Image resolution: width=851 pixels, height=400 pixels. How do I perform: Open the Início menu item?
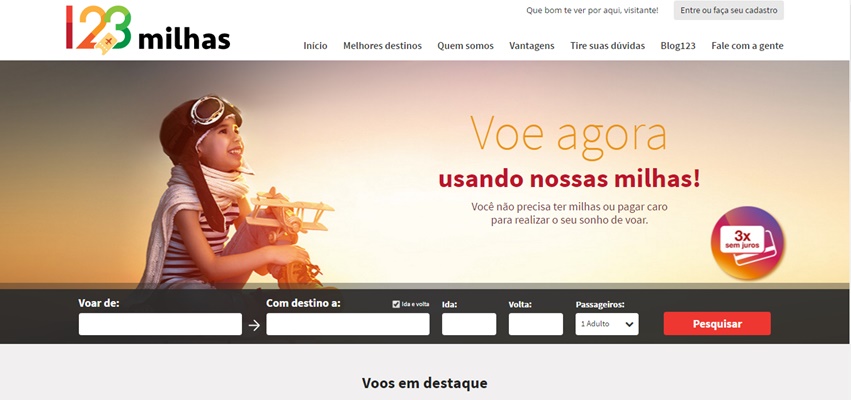(x=315, y=46)
